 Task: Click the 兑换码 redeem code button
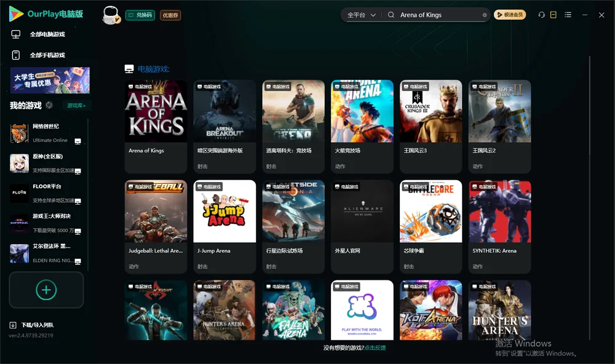[x=140, y=15]
